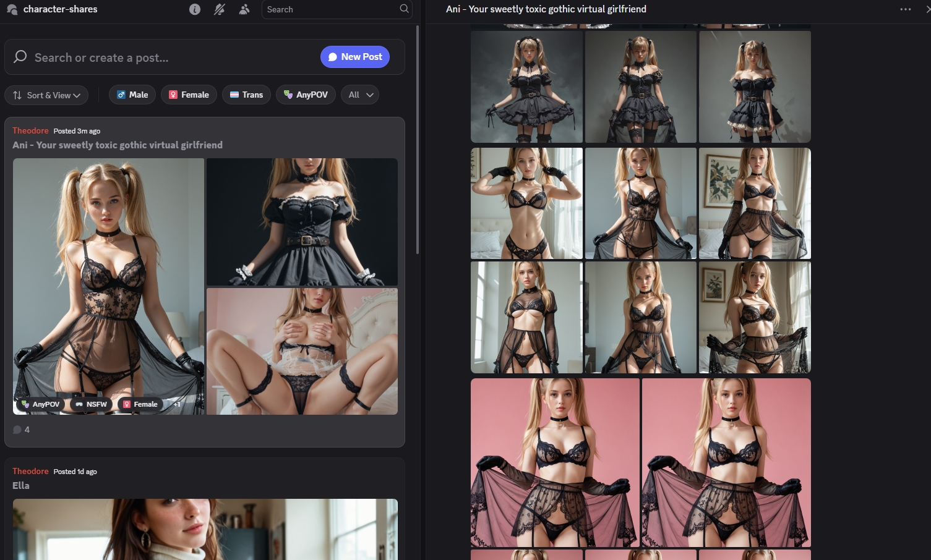Open the three-dots thread options menu

906,9
